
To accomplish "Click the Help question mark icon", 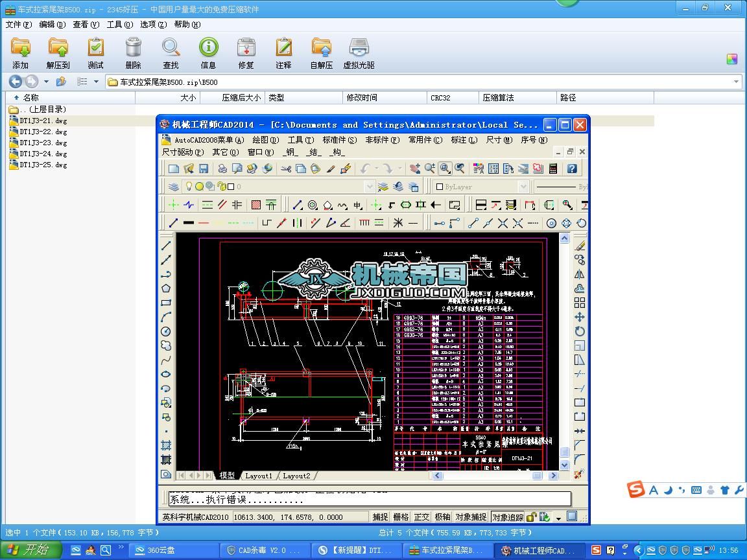I will 572,169.
